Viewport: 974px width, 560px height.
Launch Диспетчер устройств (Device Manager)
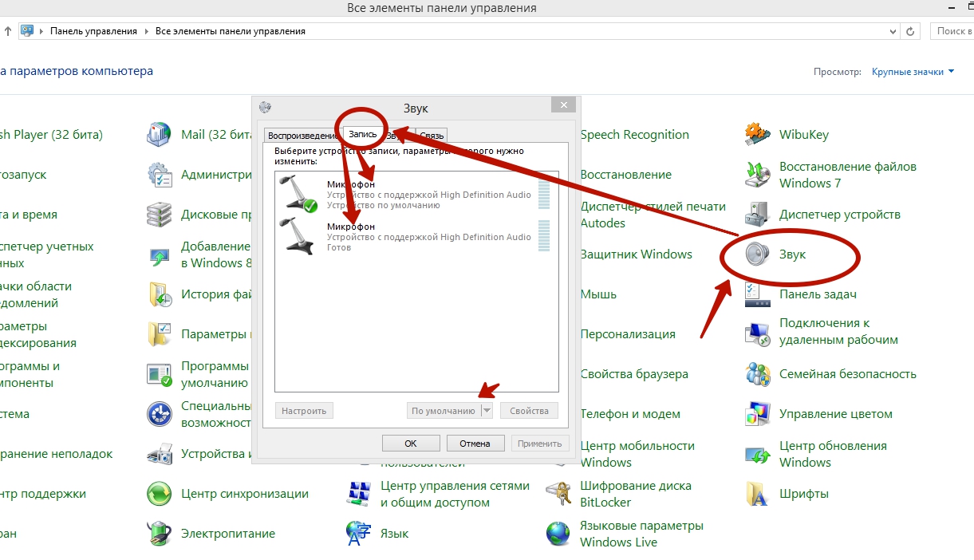(757, 215)
